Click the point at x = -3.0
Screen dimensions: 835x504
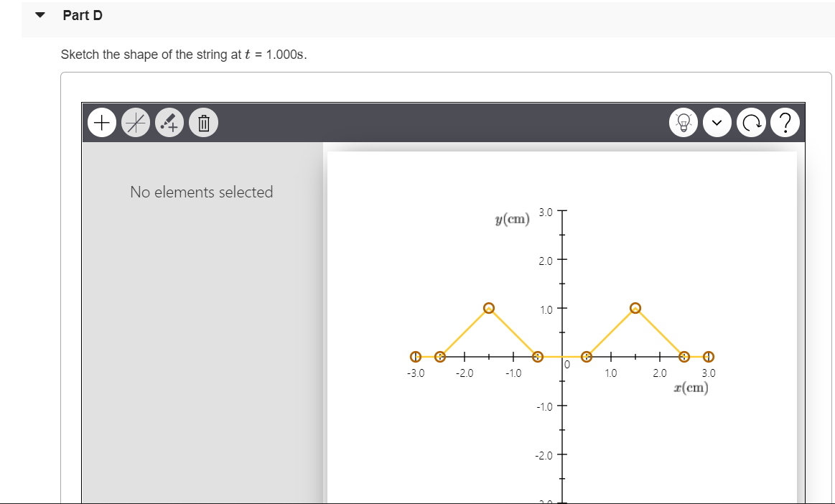[x=415, y=355]
